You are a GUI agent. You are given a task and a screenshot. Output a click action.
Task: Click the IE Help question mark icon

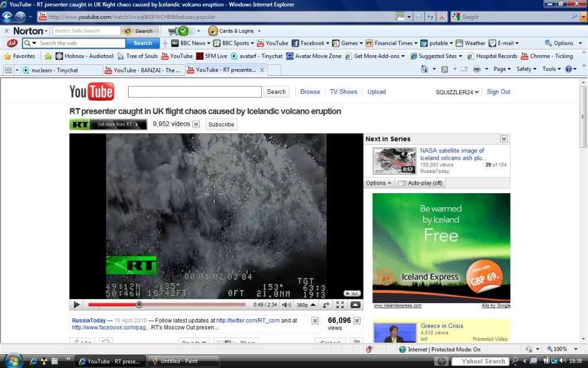point(568,69)
